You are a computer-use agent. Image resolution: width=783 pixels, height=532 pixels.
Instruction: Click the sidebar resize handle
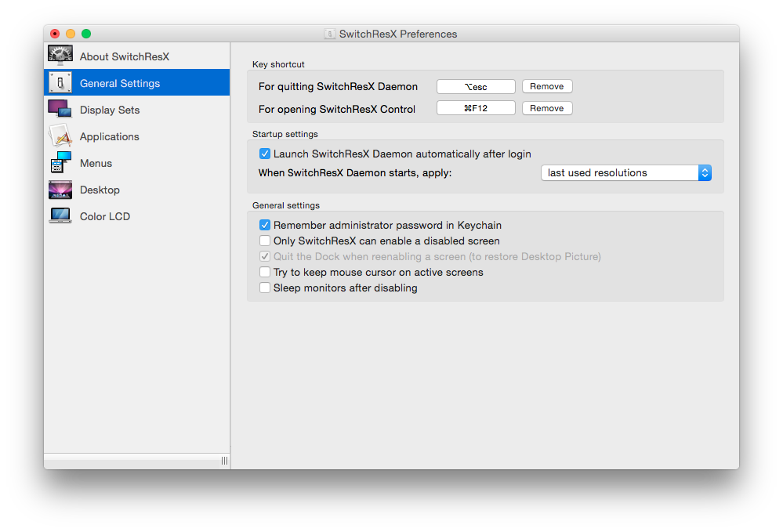[224, 461]
